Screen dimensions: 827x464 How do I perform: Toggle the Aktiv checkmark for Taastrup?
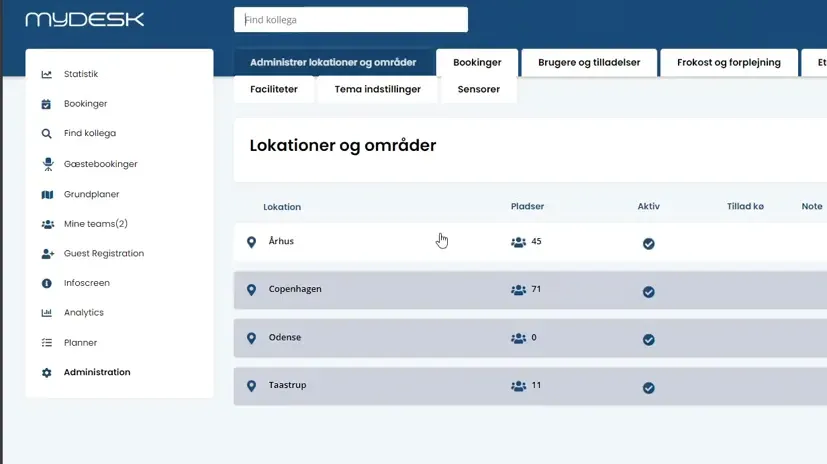(649, 388)
